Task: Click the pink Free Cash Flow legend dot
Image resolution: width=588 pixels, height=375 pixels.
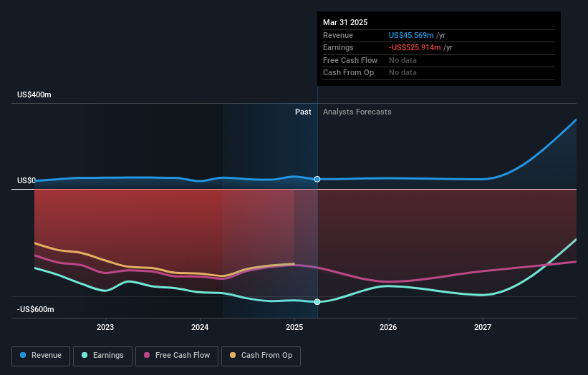Action: tap(147, 355)
